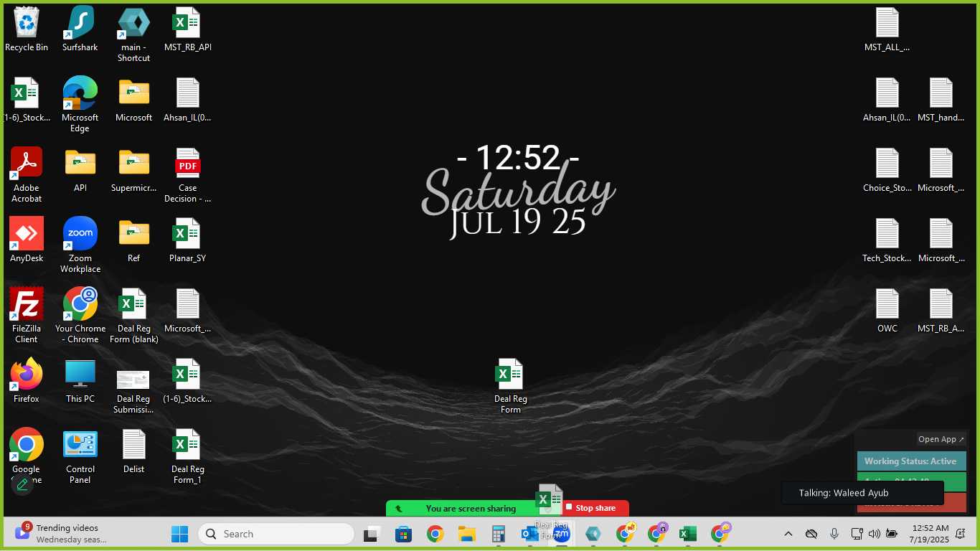Click the taskbar Search box
This screenshot has width=980, height=551.
276,534
